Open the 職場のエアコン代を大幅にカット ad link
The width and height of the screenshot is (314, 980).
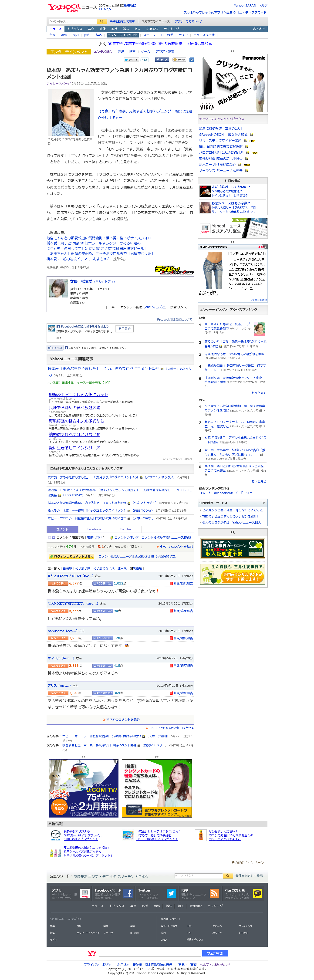(78, 395)
